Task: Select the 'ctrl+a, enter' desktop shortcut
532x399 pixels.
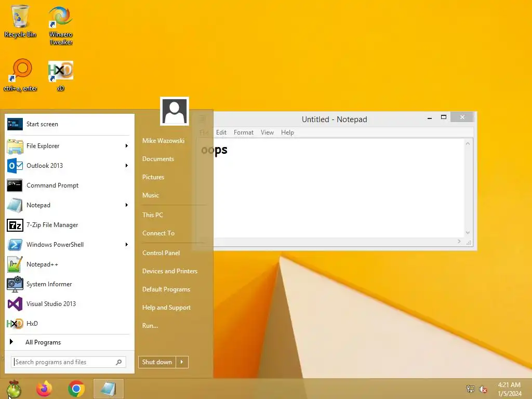Action: coord(20,75)
